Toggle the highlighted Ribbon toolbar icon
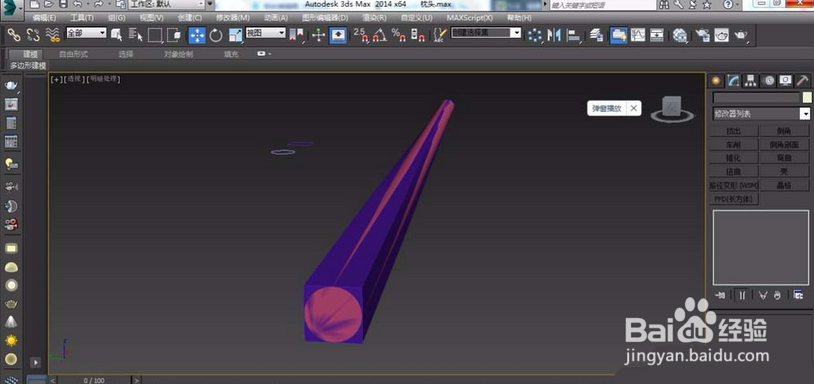The image size is (814, 384). coord(618,35)
